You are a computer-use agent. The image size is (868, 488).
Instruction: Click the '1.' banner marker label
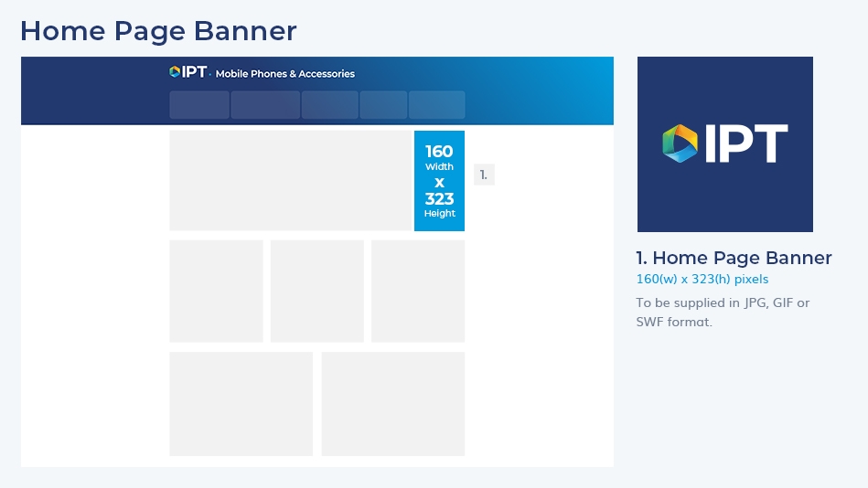[484, 175]
